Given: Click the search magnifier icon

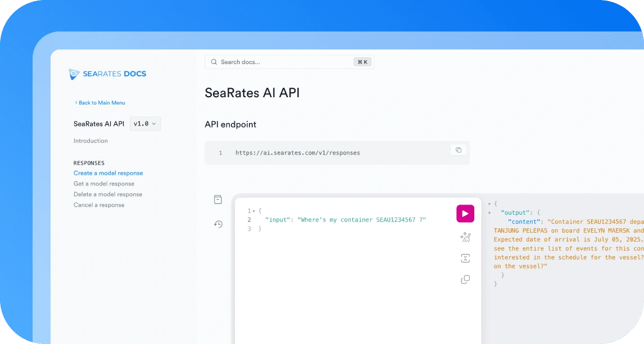Looking at the screenshot, I should click(x=214, y=62).
